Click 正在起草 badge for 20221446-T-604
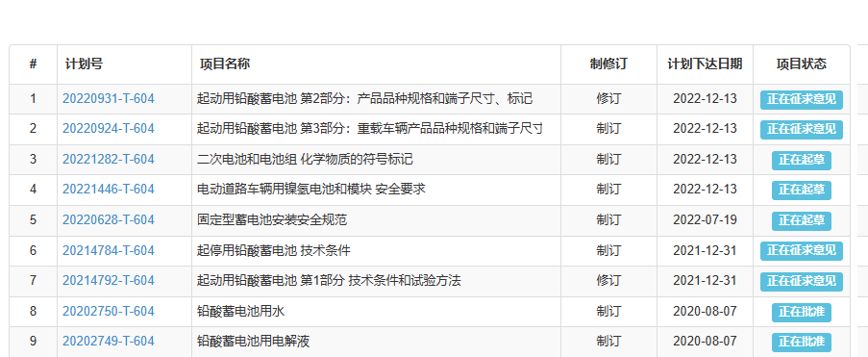Viewport: 868px width, 357px height. pyautogui.click(x=802, y=191)
